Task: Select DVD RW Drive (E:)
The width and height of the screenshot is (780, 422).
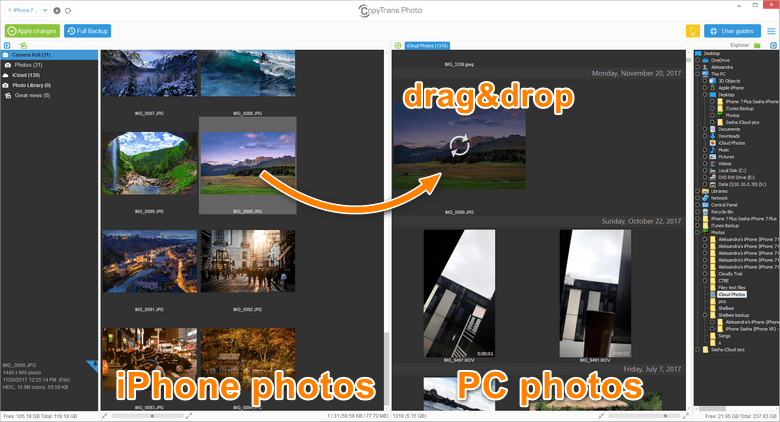Action: tap(736, 178)
